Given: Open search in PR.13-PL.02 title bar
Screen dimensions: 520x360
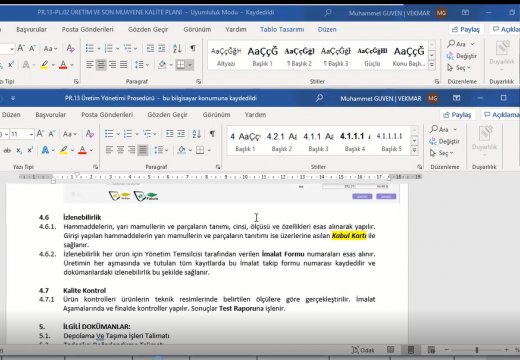Looking at the screenshot, I should [328, 13].
